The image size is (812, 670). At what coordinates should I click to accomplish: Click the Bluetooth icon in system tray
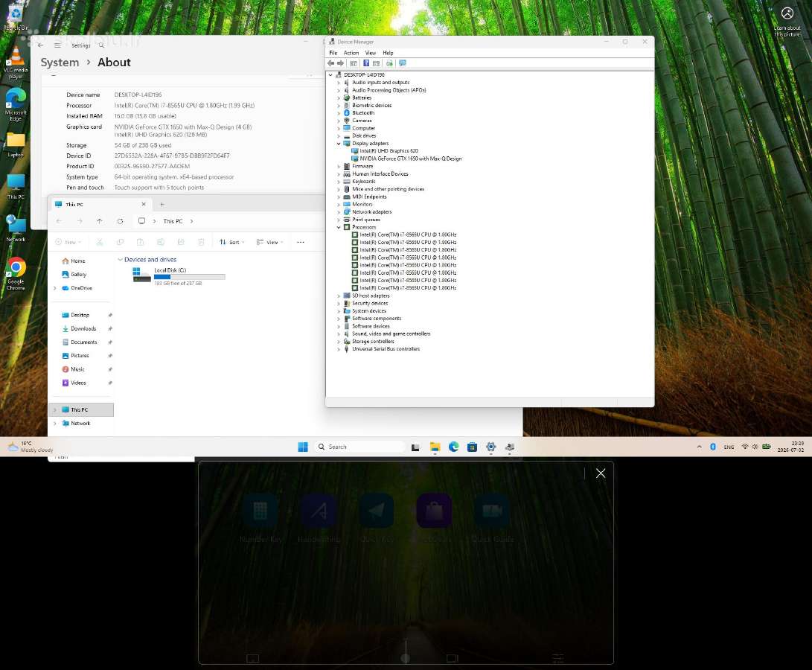712,447
